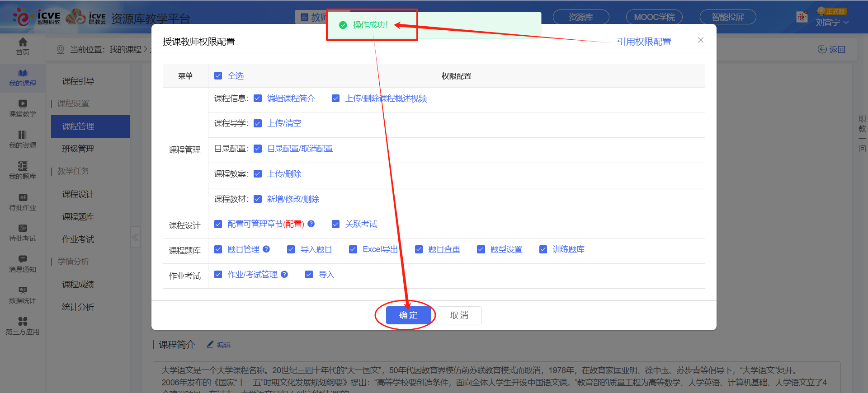Click the 职教一问 side widget

coord(862,134)
